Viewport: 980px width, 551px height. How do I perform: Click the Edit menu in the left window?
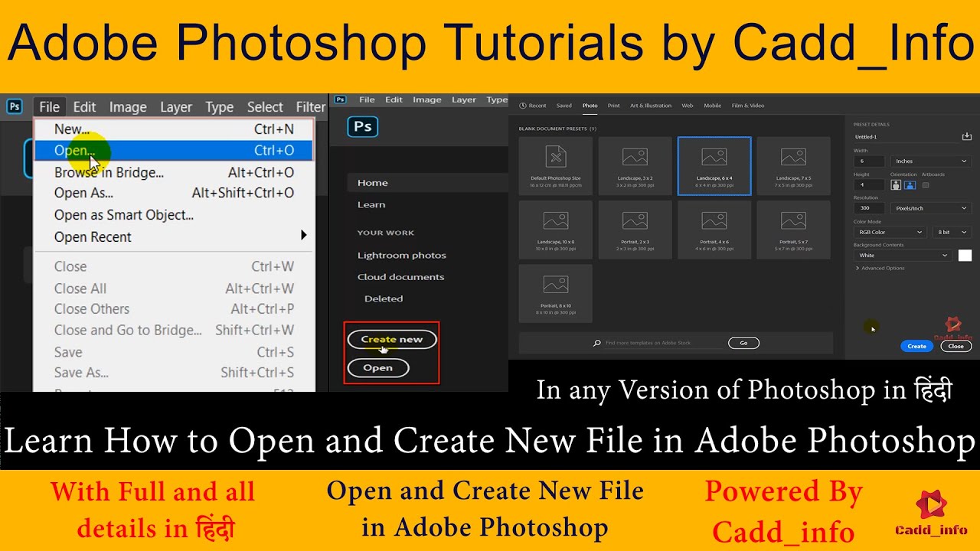84,106
